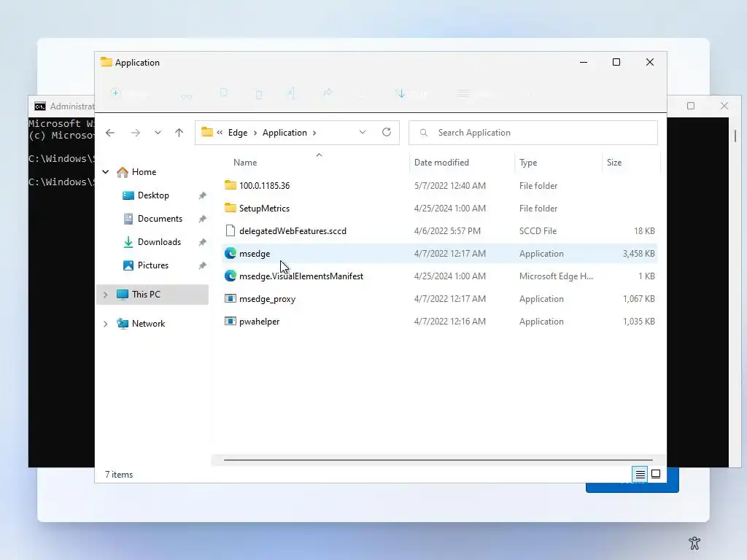Click the "5/7/2022 12:40 AM" date cell
This screenshot has width=747, height=560.
coord(449,186)
